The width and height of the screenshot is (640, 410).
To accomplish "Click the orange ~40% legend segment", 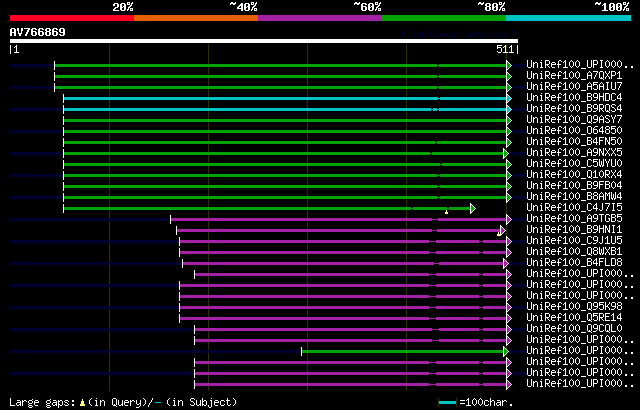I will pos(196,18).
